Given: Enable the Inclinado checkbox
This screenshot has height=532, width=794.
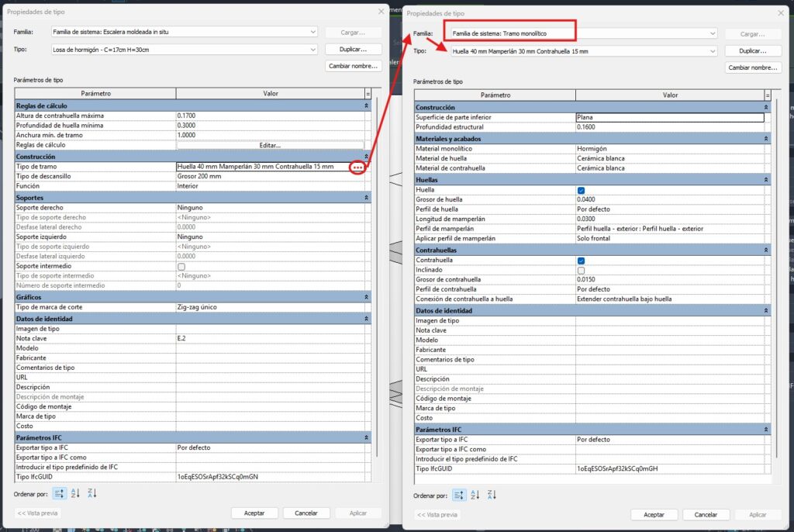Looking at the screenshot, I should click(581, 270).
